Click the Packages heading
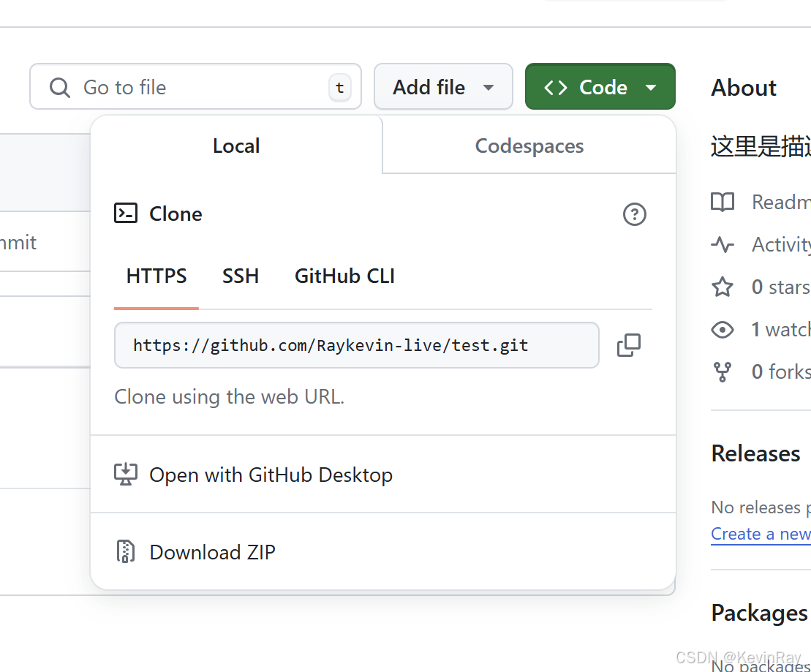 (759, 613)
